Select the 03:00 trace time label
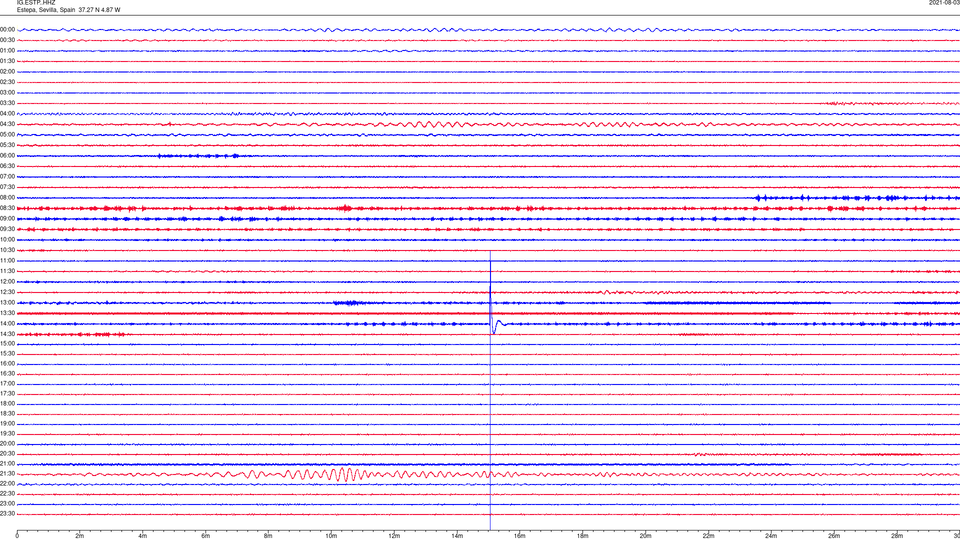 click(7, 93)
